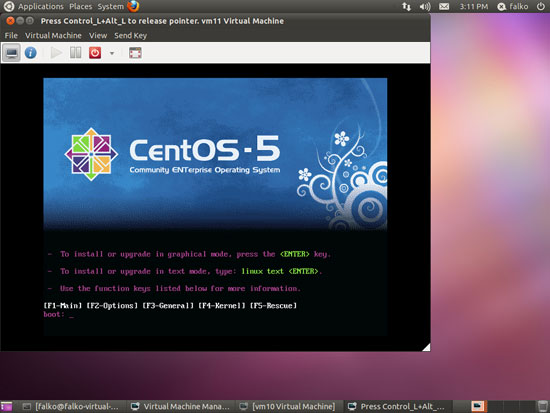Click the F3-General text in console
The image size is (550, 413).
168,306
